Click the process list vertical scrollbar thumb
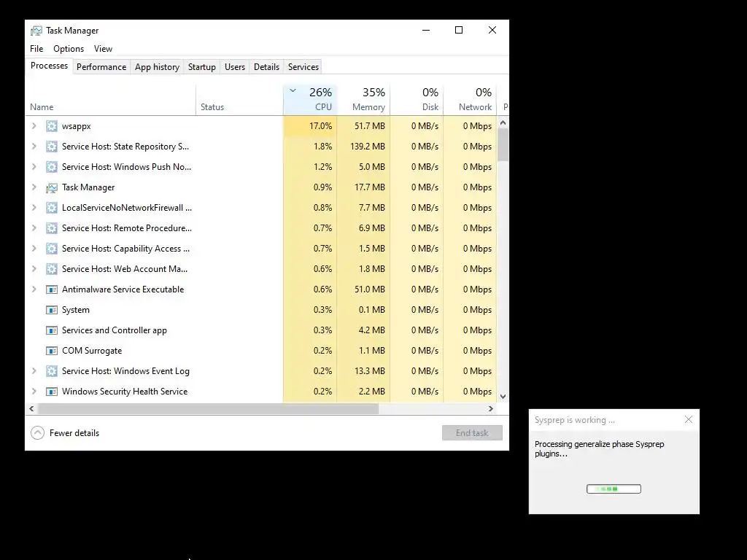The image size is (747, 560). click(x=503, y=145)
